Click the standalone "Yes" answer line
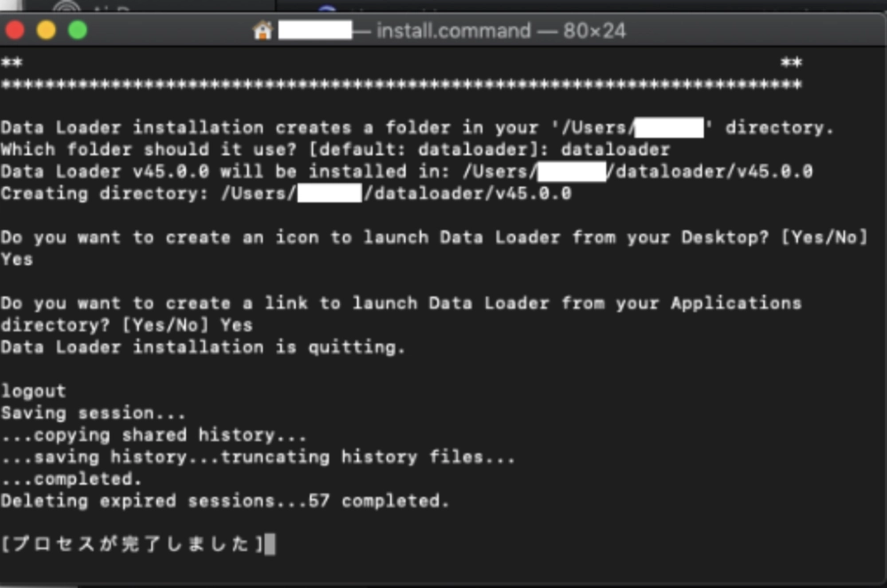This screenshot has height=588, width=887. pos(17,260)
